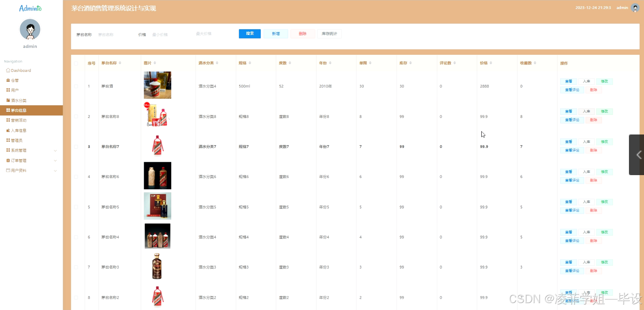
Task: Click the 酒水分类 book icon
Action: coord(8,100)
